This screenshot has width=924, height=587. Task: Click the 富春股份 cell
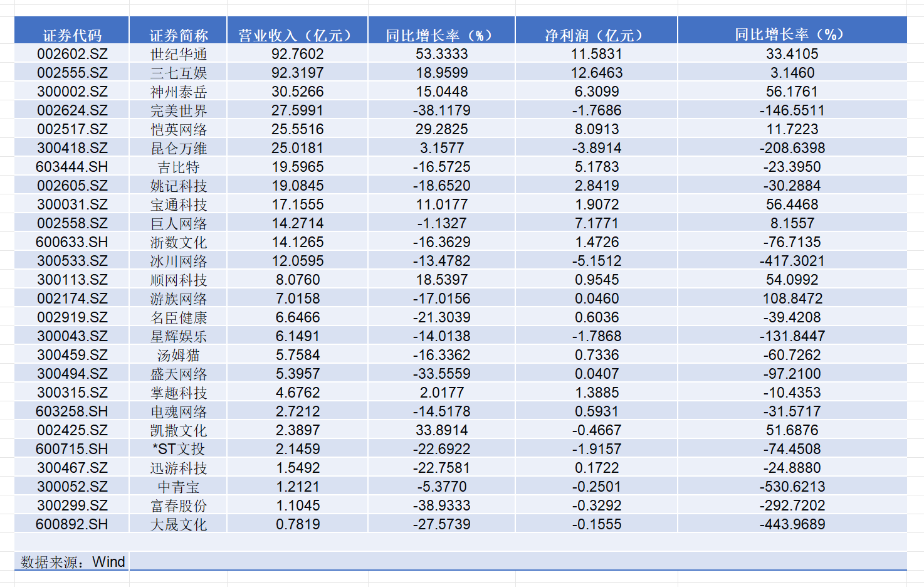tap(179, 505)
